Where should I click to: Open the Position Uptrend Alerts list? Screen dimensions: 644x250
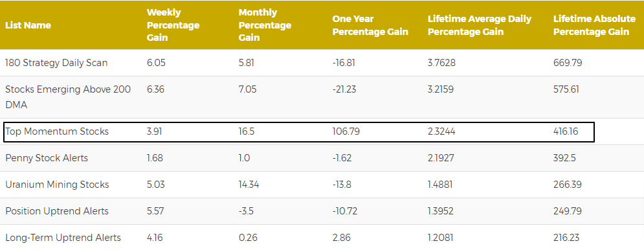pos(57,211)
